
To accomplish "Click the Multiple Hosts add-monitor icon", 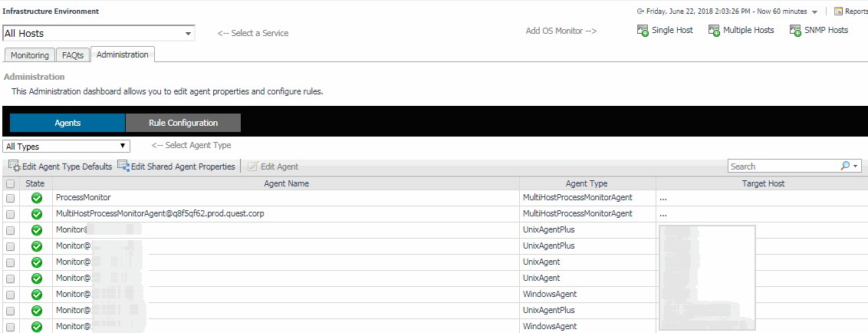I will coord(714,31).
